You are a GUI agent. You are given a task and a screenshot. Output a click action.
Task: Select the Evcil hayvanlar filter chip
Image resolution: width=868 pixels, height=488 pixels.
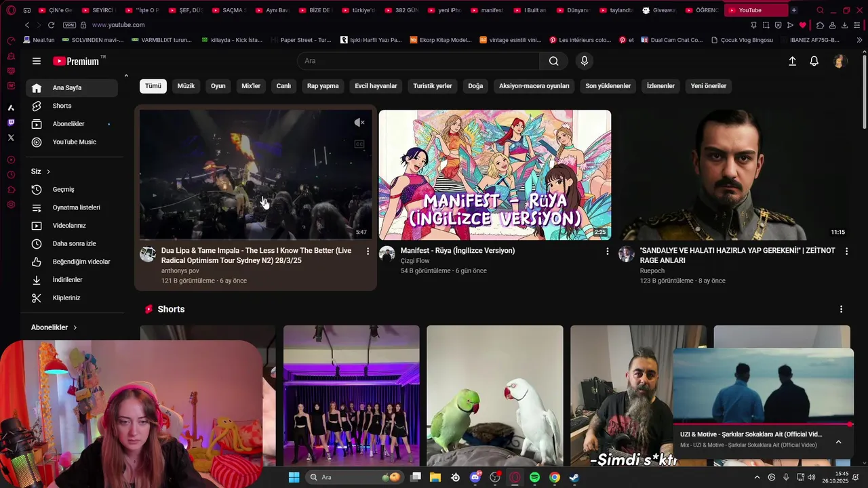376,86
